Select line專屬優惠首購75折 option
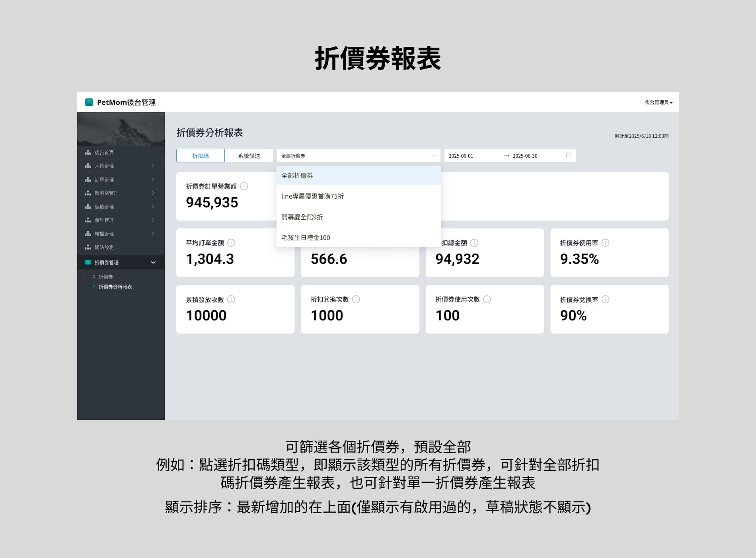The width and height of the screenshot is (756, 558). tap(359, 196)
